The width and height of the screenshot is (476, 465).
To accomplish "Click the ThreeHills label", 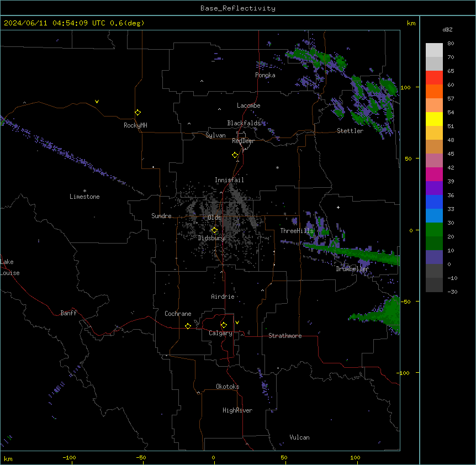I will (297, 231).
